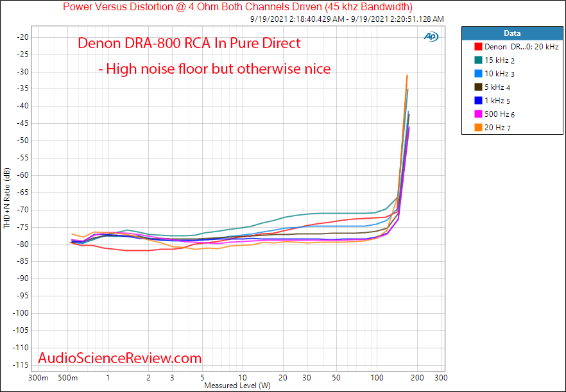Select the '10 kHz 3' legend entry
The width and height of the screenshot is (566, 392).
click(x=495, y=74)
